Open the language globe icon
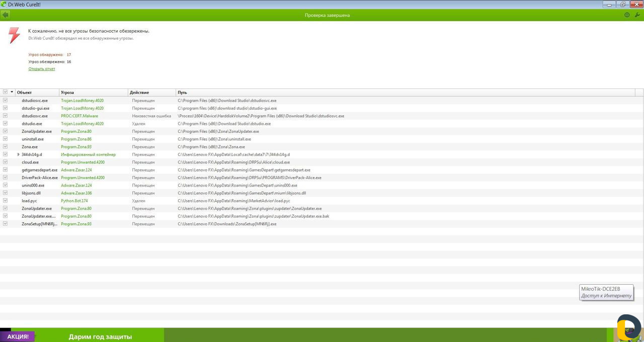The image size is (644, 342). [x=627, y=15]
